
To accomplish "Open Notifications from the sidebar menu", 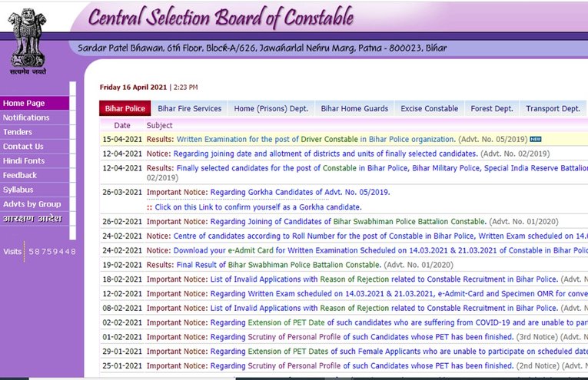I will click(26, 117).
